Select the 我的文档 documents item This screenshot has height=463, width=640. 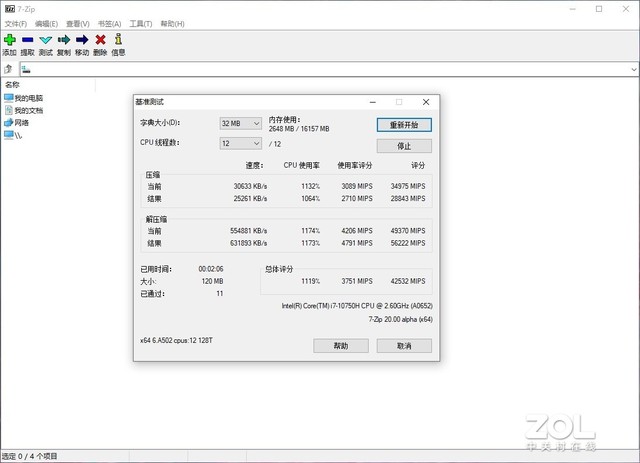click(x=23, y=110)
